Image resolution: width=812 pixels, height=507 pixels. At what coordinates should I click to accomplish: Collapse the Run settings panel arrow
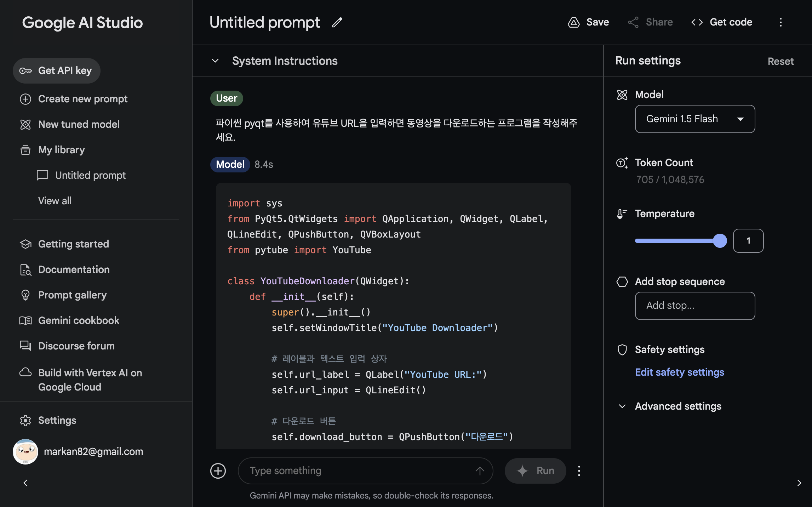[799, 483]
